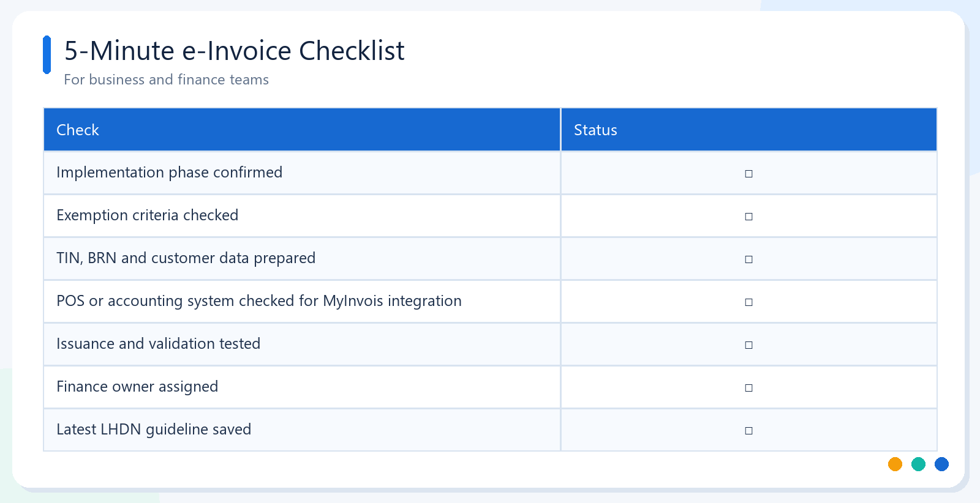This screenshot has width=980, height=503.
Task: Select the Latest LHDN guideline saved text
Action: point(154,430)
